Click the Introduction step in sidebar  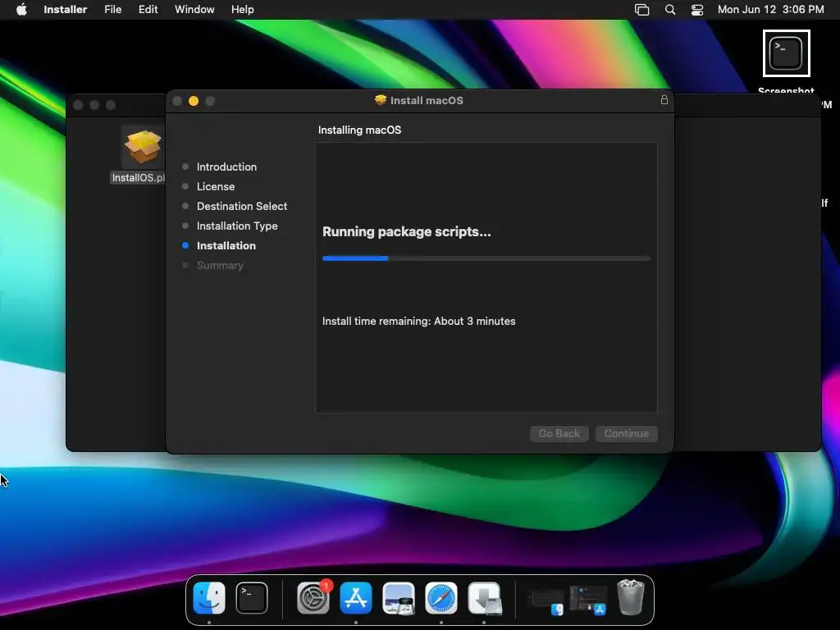point(226,167)
